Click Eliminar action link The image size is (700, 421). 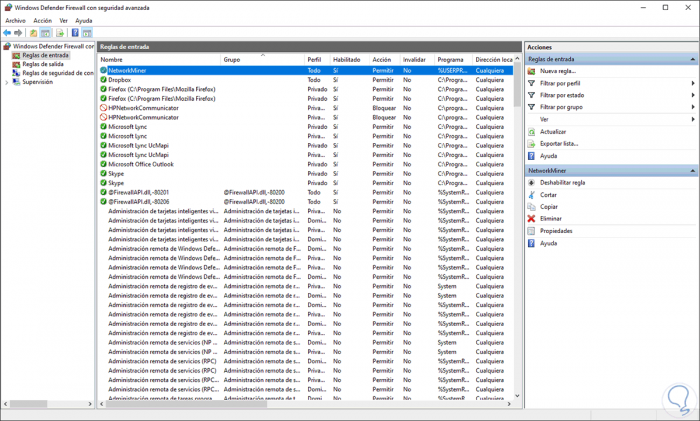pyautogui.click(x=551, y=219)
